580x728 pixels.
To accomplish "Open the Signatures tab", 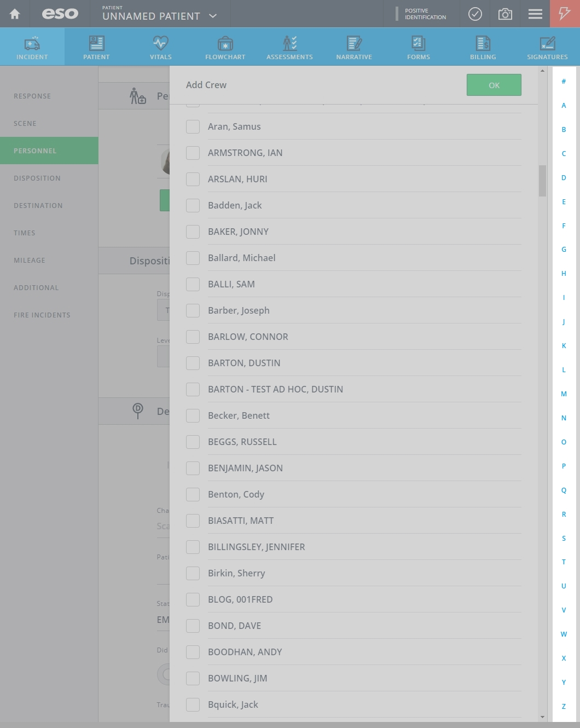I will [x=547, y=47].
